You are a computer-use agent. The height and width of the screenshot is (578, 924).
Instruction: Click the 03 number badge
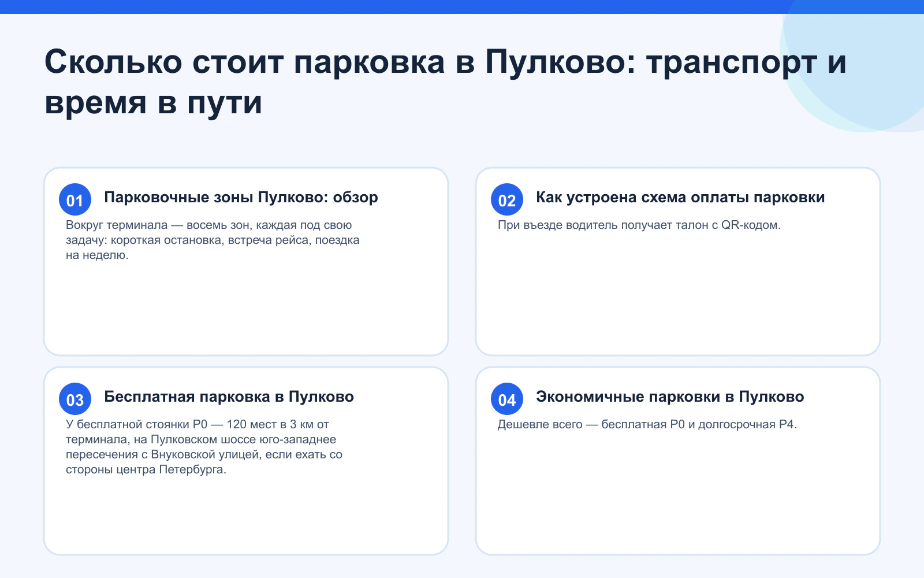[x=75, y=399]
